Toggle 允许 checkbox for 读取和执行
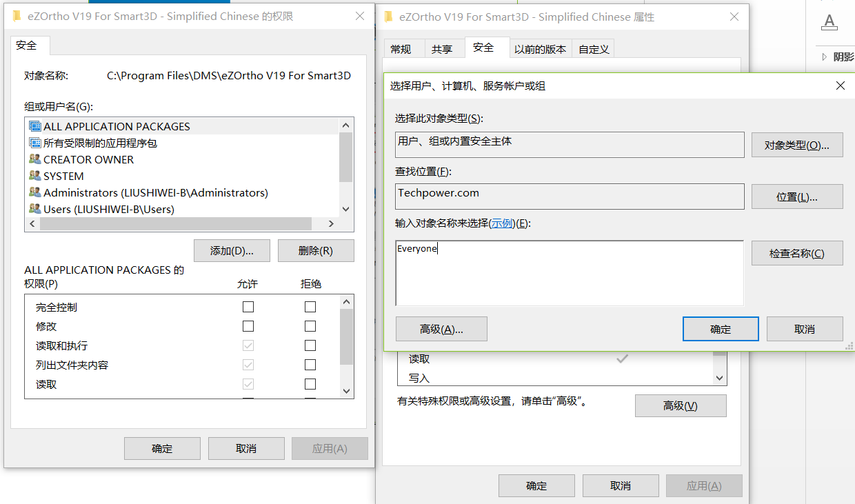 [248, 345]
